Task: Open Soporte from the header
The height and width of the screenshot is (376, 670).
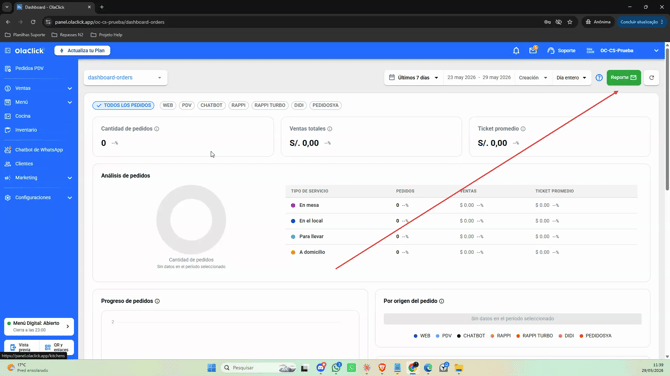Action: click(x=561, y=50)
